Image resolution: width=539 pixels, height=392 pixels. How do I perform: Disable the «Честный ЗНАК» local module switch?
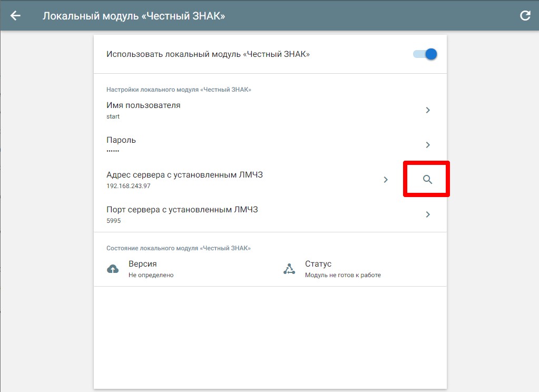pos(425,54)
